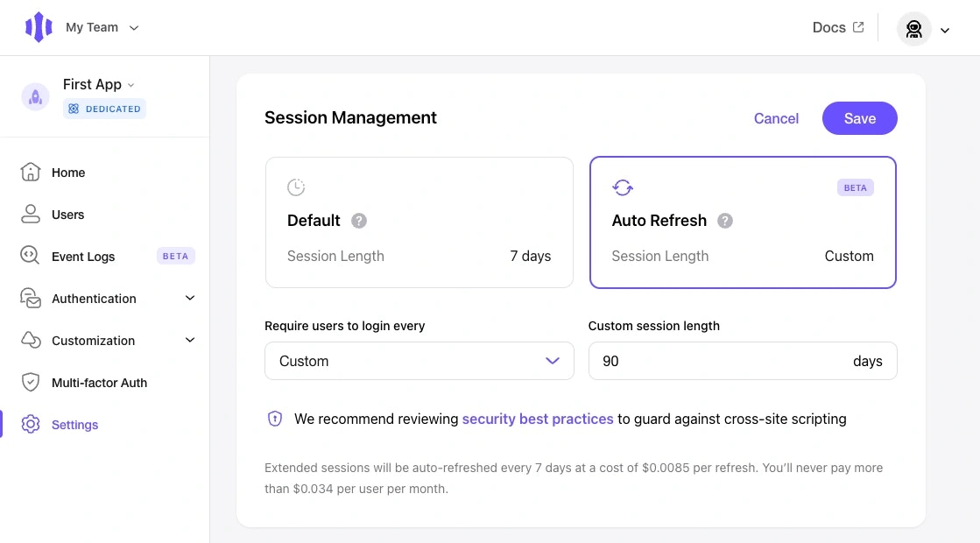
Task: Select the Auto Refresh session card
Action: 743,222
